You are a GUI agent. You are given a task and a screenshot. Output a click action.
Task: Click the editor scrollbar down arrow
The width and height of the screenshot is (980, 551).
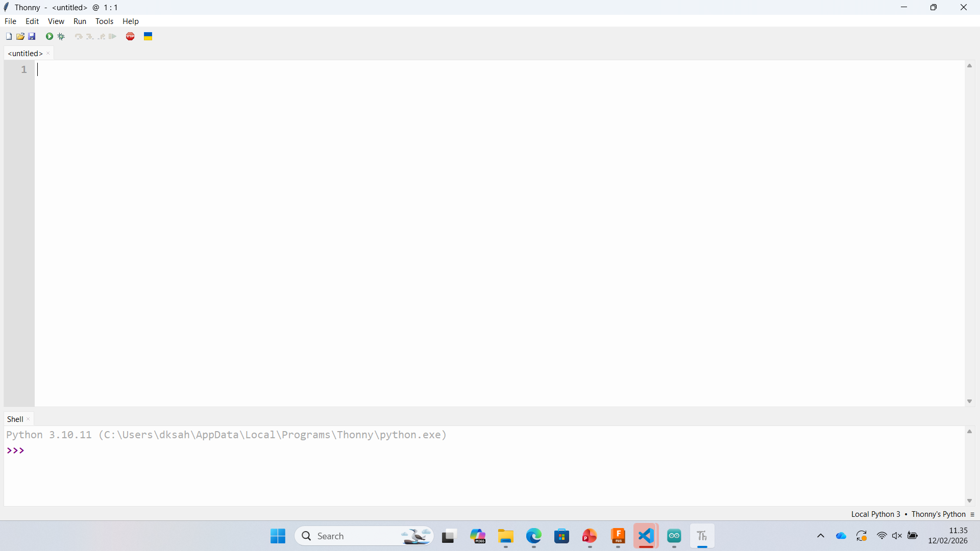click(x=969, y=402)
